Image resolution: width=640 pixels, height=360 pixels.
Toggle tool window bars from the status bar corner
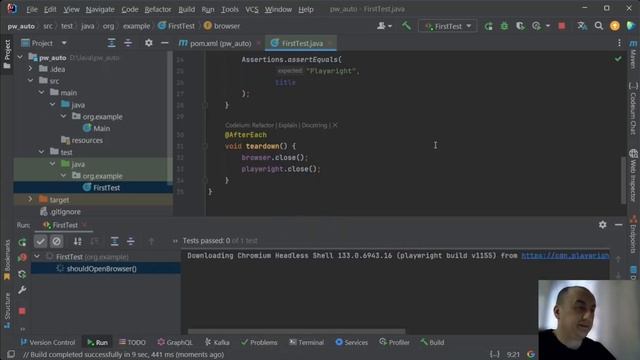(x=11, y=354)
